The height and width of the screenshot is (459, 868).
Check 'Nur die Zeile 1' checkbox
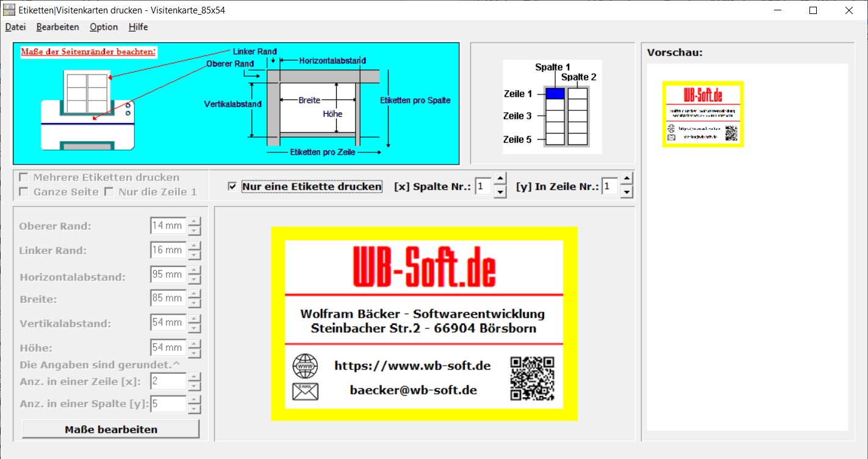tap(109, 192)
